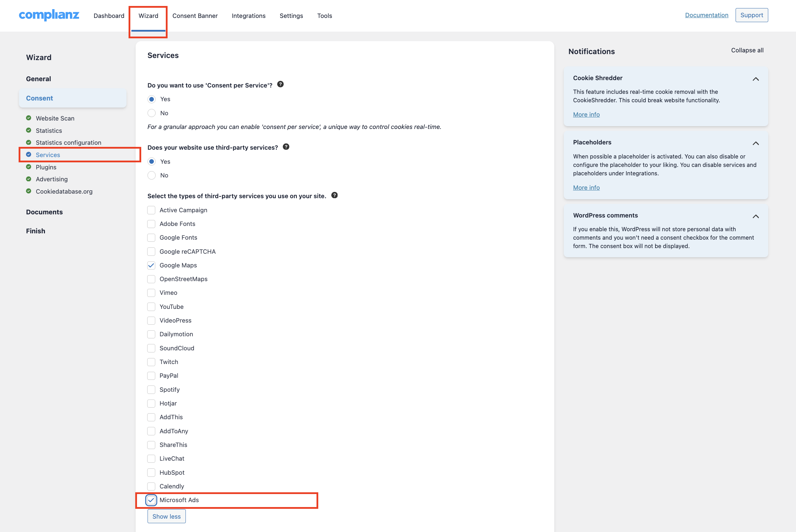Check the LiveChat checkbox
796x532 pixels.
151,459
